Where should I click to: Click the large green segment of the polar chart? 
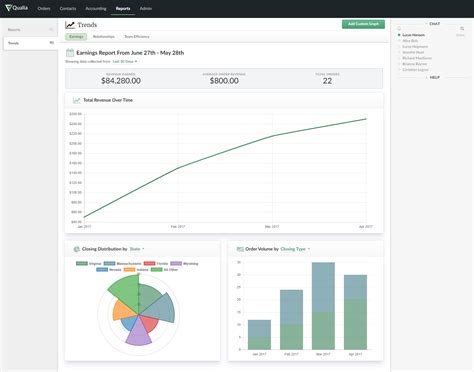pos(126,292)
